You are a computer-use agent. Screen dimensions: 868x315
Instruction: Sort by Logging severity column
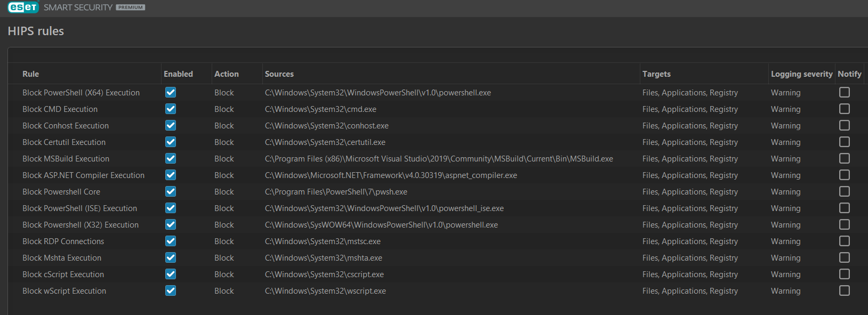tap(801, 74)
